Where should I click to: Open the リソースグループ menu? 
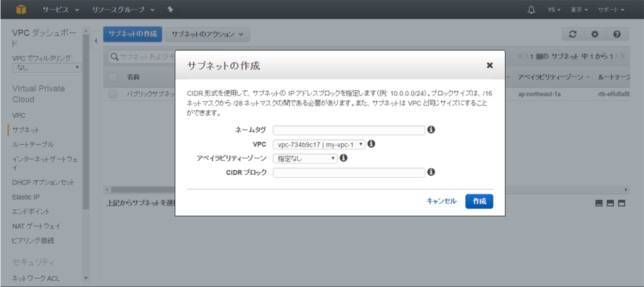(123, 10)
